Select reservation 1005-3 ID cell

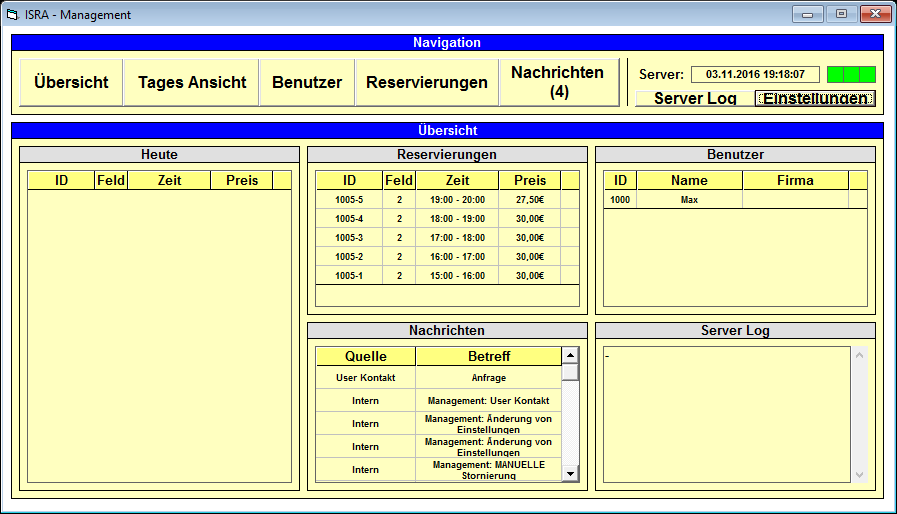[349, 238]
